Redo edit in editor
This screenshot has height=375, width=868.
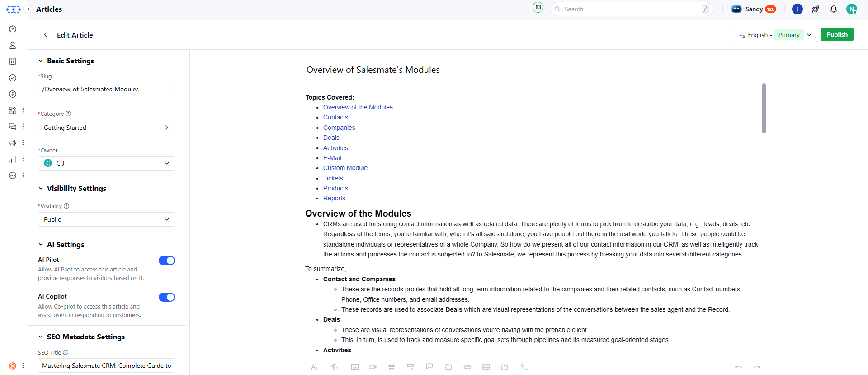coord(757,367)
